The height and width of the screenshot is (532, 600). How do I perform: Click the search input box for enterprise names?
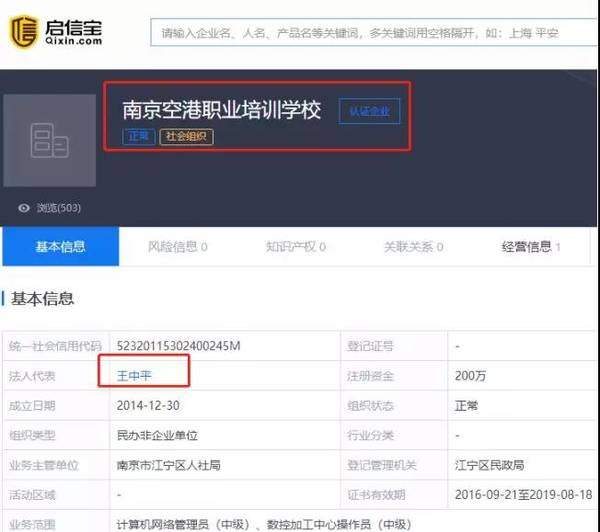372,33
